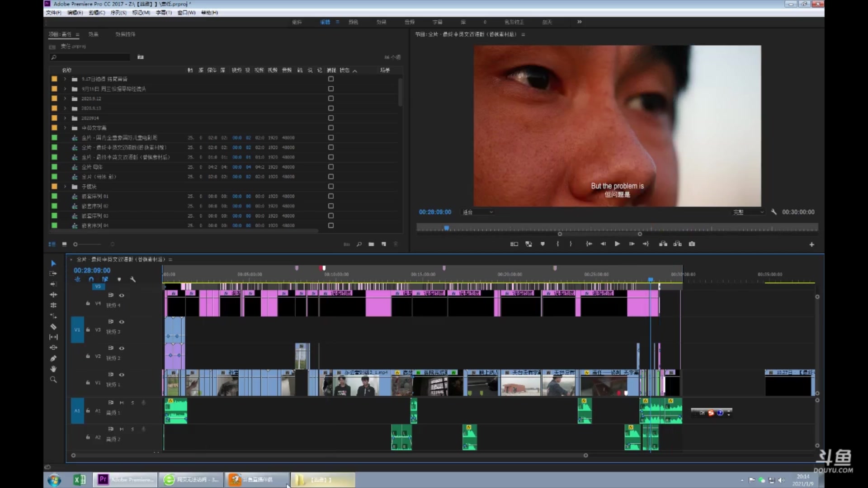This screenshot has height=488, width=868.
Task: Select the Zoom magnifier tool
Action: click(x=53, y=380)
